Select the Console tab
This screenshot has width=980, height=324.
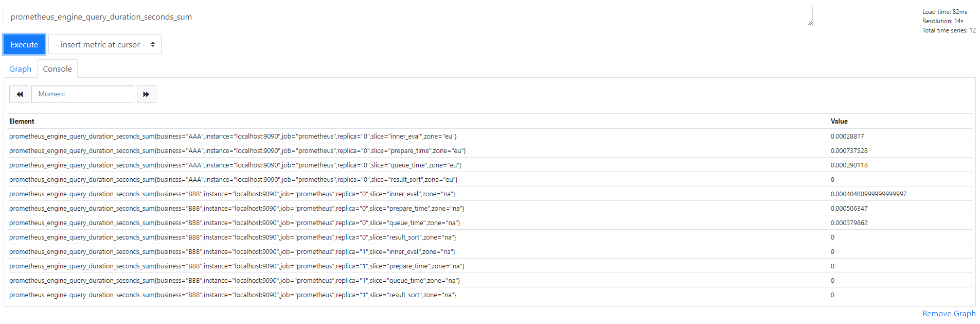(57, 69)
